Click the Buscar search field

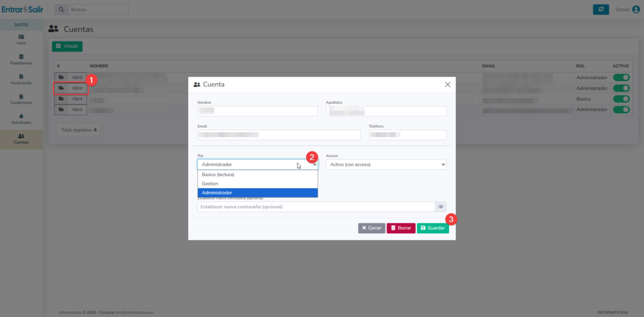[98, 9]
